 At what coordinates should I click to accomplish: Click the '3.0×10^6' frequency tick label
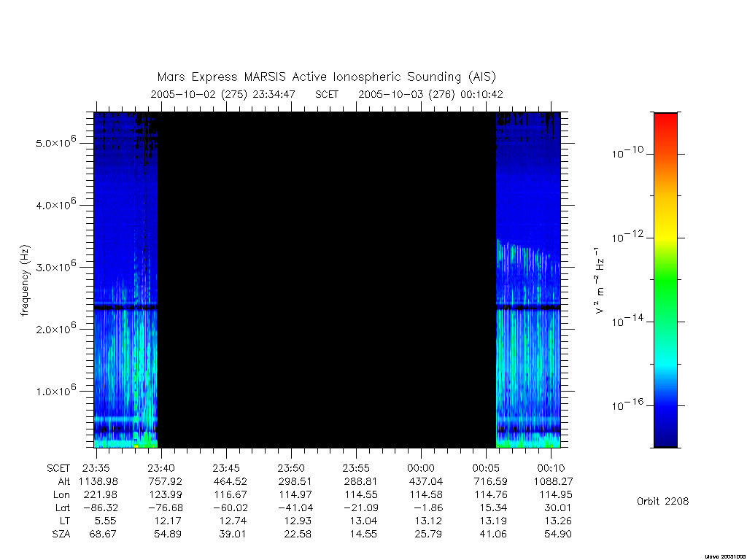(x=55, y=266)
